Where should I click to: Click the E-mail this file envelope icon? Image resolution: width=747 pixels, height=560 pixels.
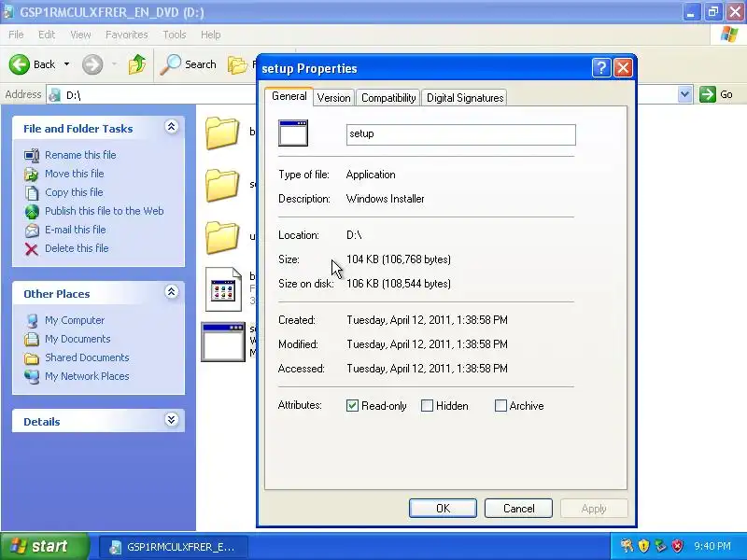[x=32, y=230]
